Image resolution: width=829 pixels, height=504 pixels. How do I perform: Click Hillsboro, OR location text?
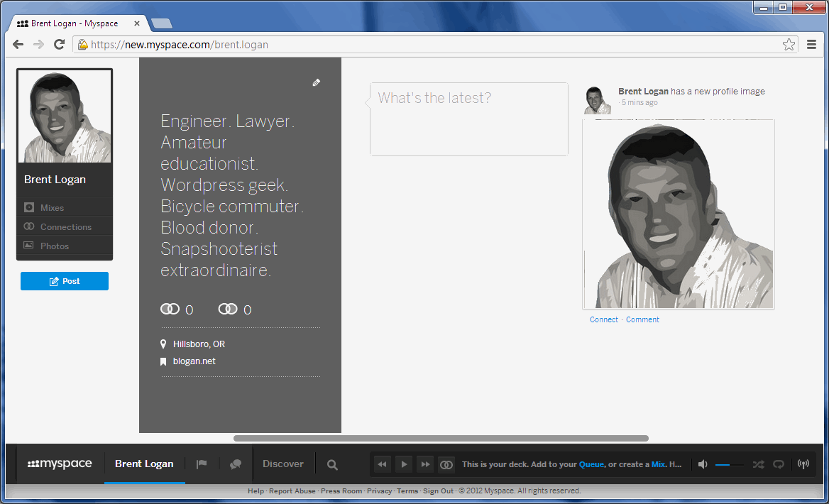click(x=199, y=344)
